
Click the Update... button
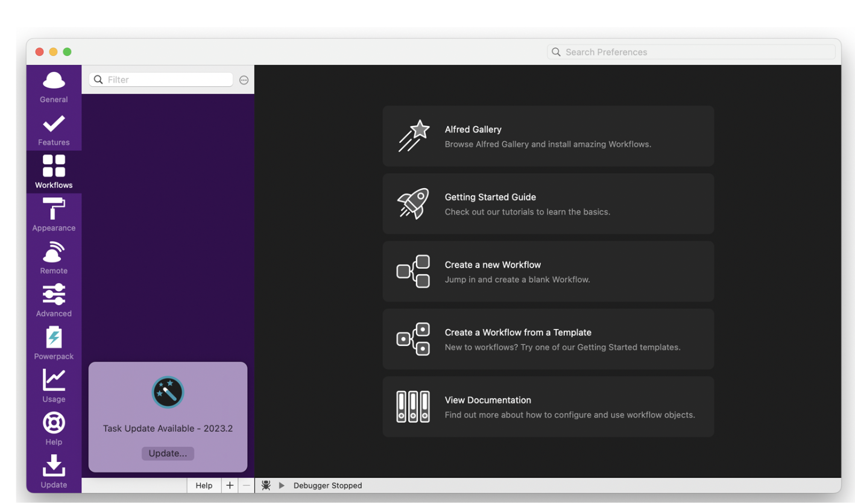pyautogui.click(x=168, y=453)
